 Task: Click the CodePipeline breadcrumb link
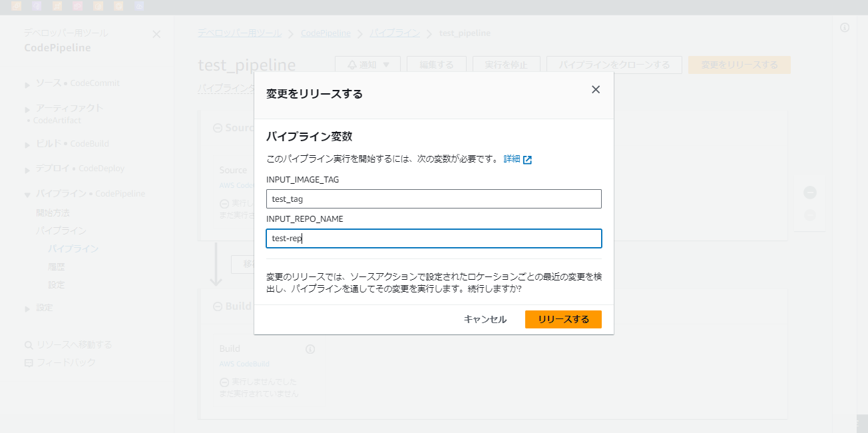[325, 33]
